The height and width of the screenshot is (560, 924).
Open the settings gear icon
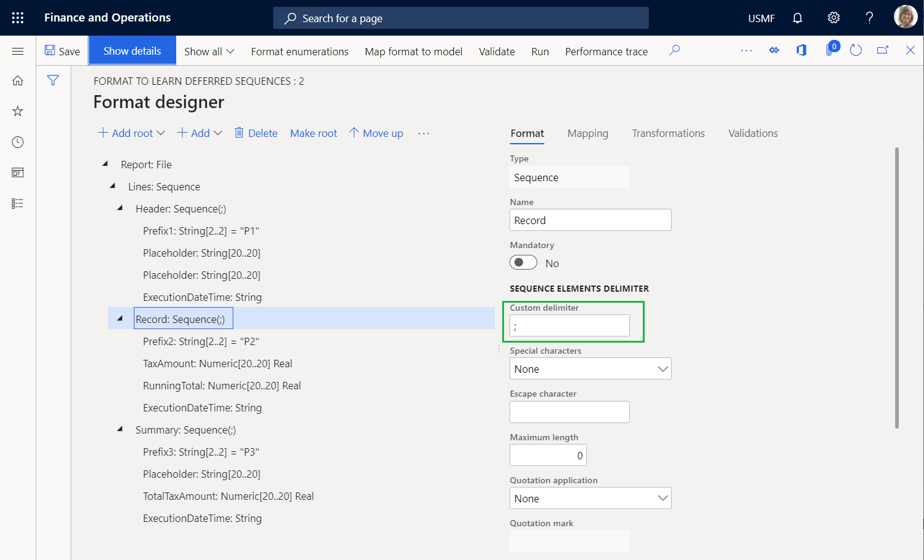click(x=833, y=18)
